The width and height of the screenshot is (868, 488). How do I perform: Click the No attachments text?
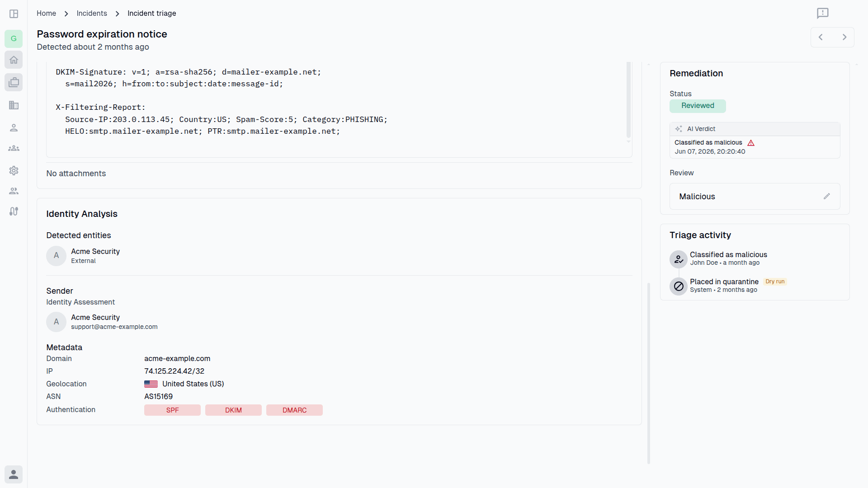(76, 174)
